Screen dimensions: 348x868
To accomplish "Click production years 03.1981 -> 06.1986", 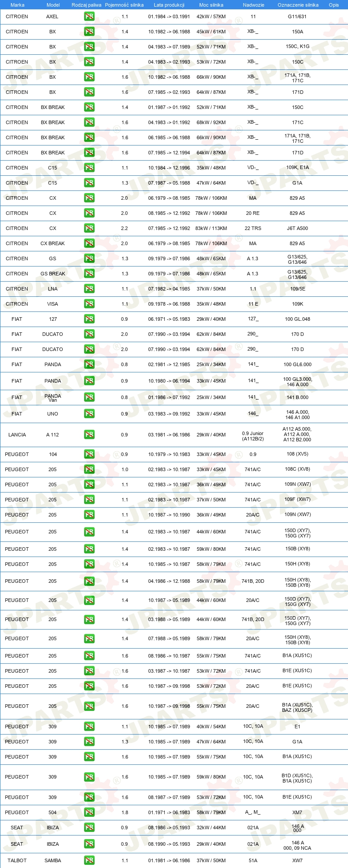I will click(x=169, y=435).
